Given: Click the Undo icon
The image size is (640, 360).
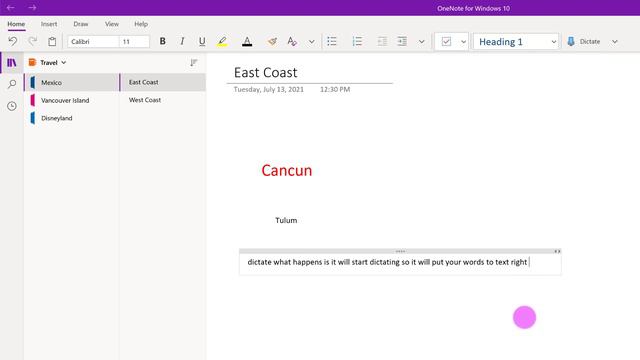Looking at the screenshot, I should tap(13, 41).
